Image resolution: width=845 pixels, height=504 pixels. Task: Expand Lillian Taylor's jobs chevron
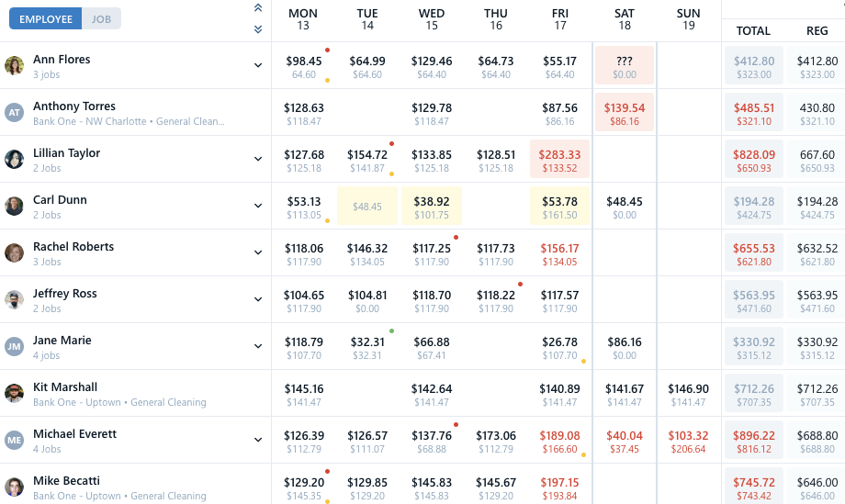(258, 159)
